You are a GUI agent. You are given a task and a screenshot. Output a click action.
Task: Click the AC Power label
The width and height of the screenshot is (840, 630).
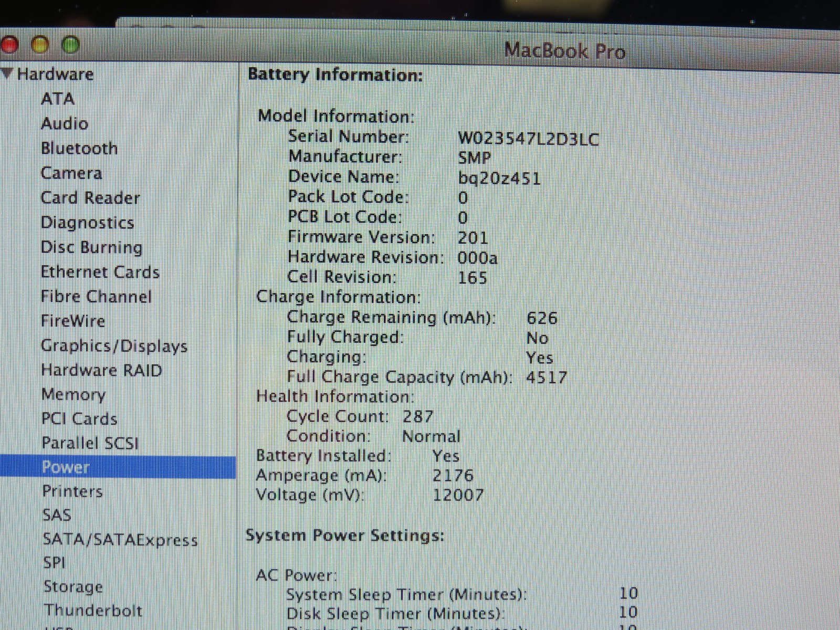coord(297,575)
